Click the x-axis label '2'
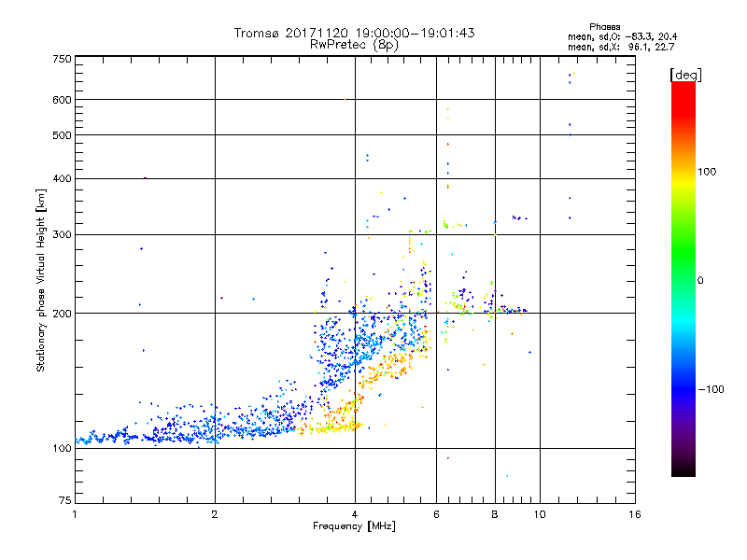 [x=215, y=514]
